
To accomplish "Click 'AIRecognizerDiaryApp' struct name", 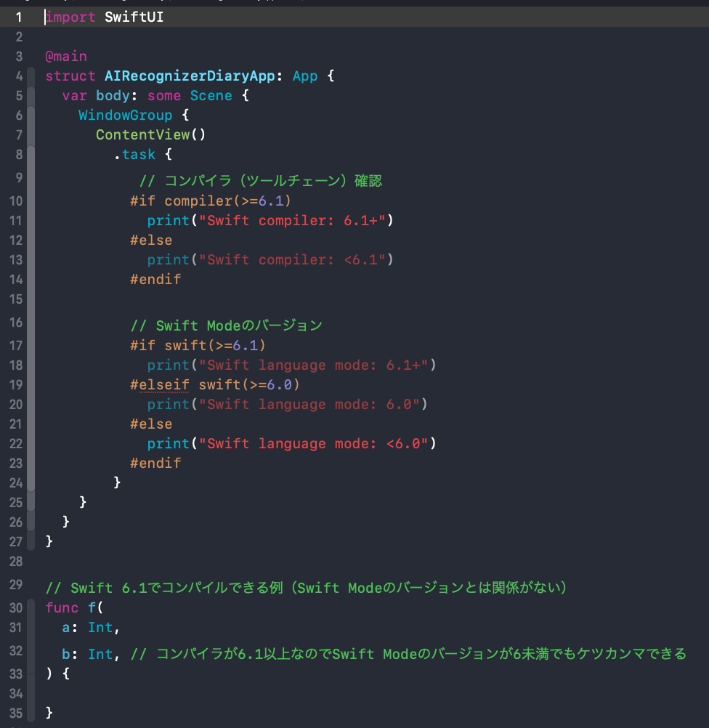I will tap(190, 76).
